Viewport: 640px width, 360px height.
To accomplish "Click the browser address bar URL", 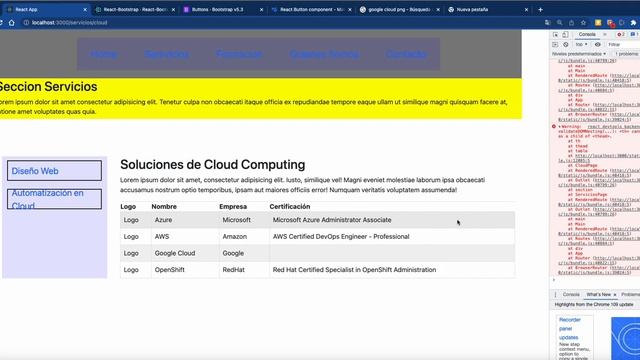I will pyautogui.click(x=69, y=23).
